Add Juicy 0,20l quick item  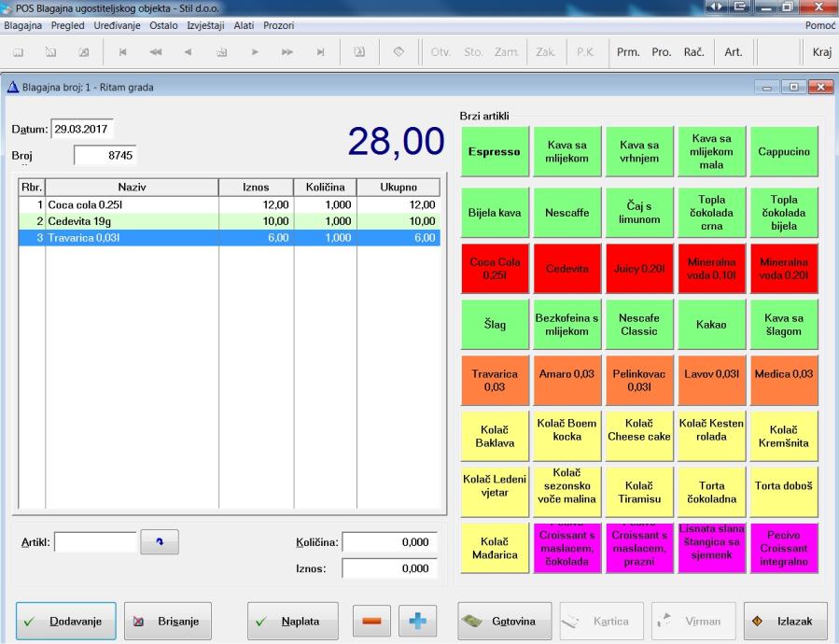pyautogui.click(x=639, y=269)
